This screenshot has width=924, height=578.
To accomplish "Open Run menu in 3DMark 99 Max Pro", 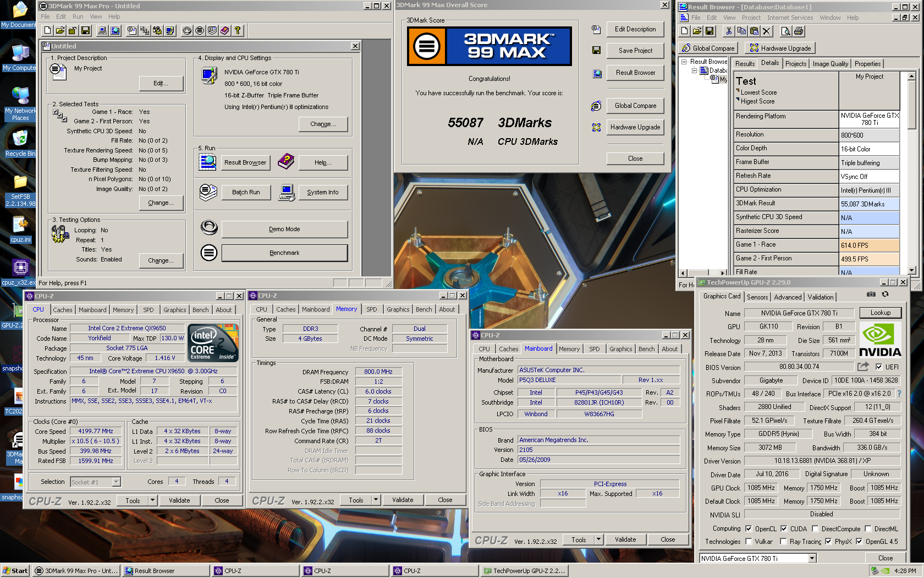I will point(78,17).
